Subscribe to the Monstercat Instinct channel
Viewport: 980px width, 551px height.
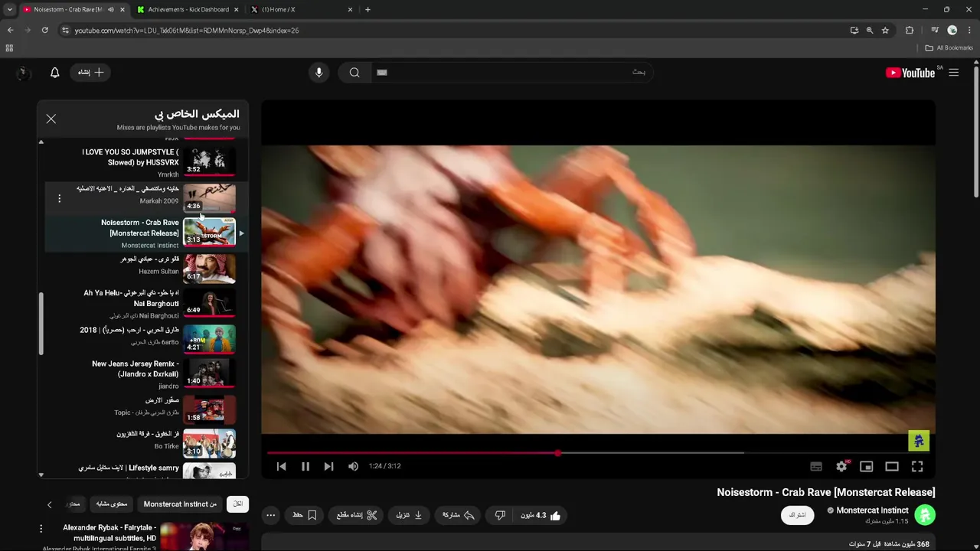point(797,515)
